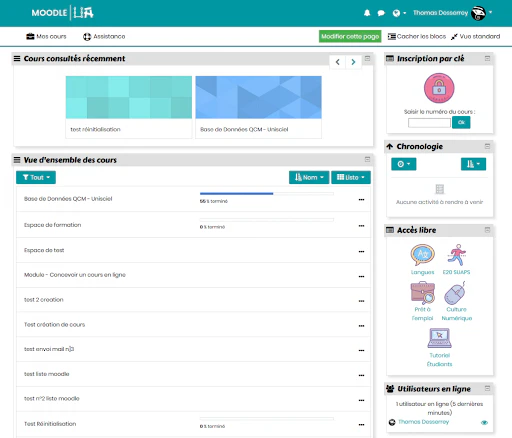
Task: Open the Assistance menu item
Action: pyautogui.click(x=104, y=36)
